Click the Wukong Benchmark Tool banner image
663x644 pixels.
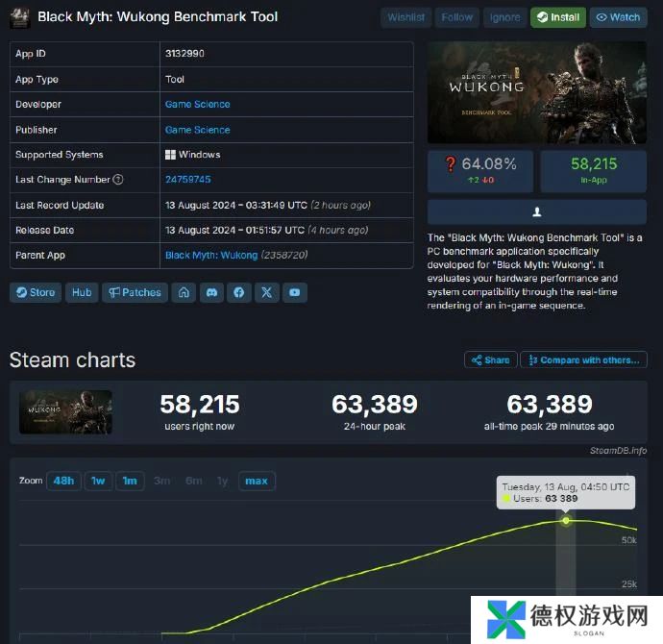pos(536,92)
